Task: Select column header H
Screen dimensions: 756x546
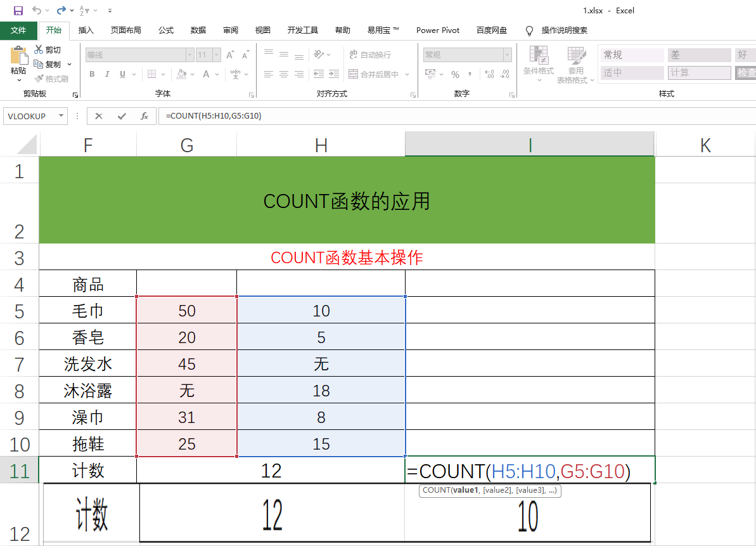Action: [321, 145]
